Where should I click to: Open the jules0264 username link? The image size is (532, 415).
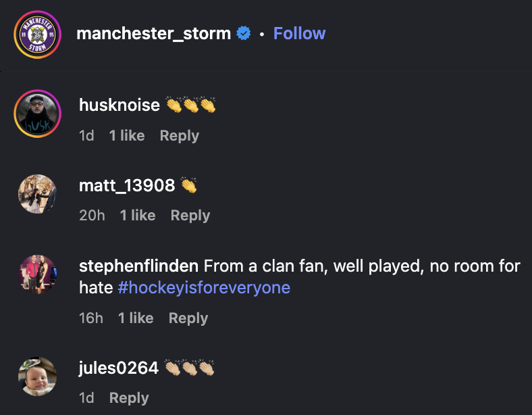click(x=119, y=368)
